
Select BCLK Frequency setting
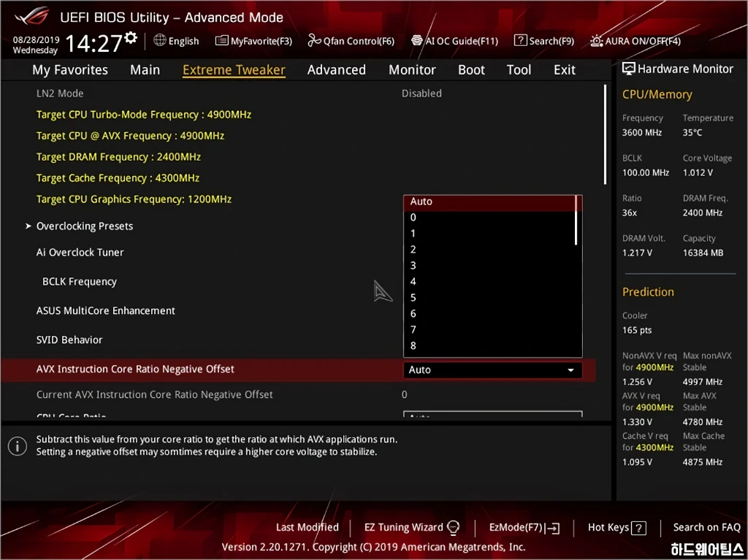click(79, 281)
